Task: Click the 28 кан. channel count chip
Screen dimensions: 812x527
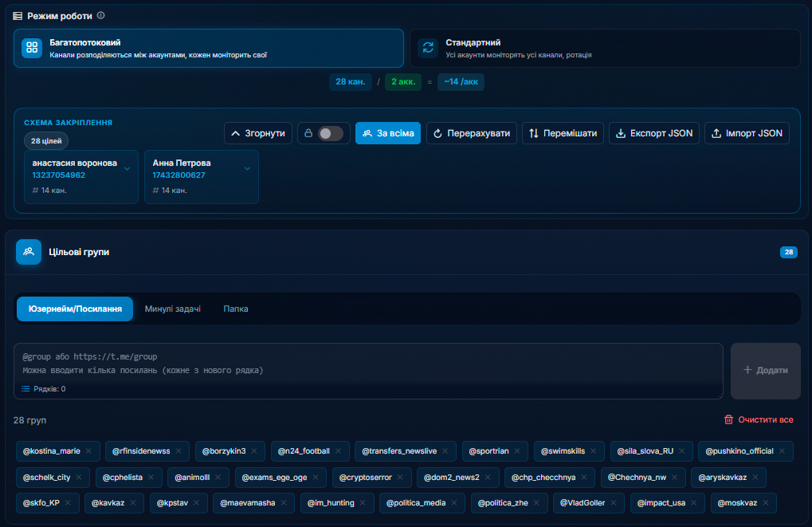Action: point(351,82)
